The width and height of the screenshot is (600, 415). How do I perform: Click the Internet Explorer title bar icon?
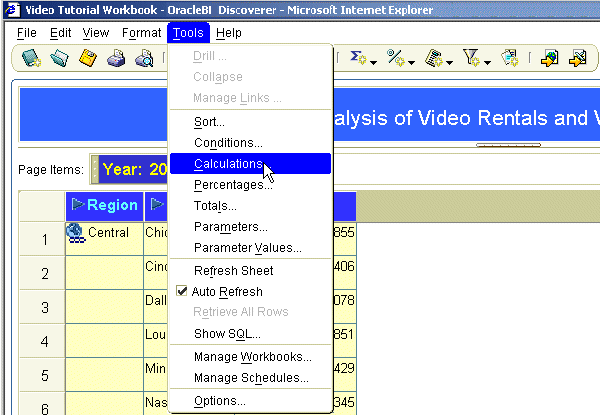[x=12, y=10]
